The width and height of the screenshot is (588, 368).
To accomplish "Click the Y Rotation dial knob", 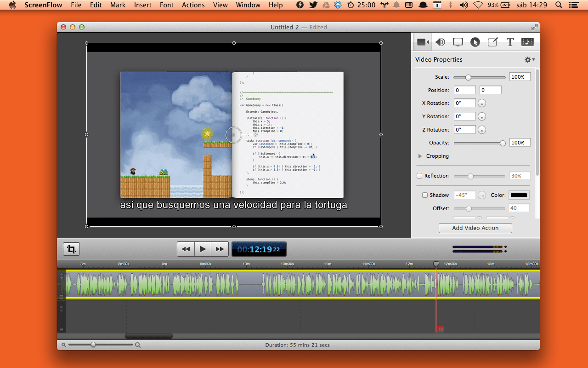I will (482, 117).
